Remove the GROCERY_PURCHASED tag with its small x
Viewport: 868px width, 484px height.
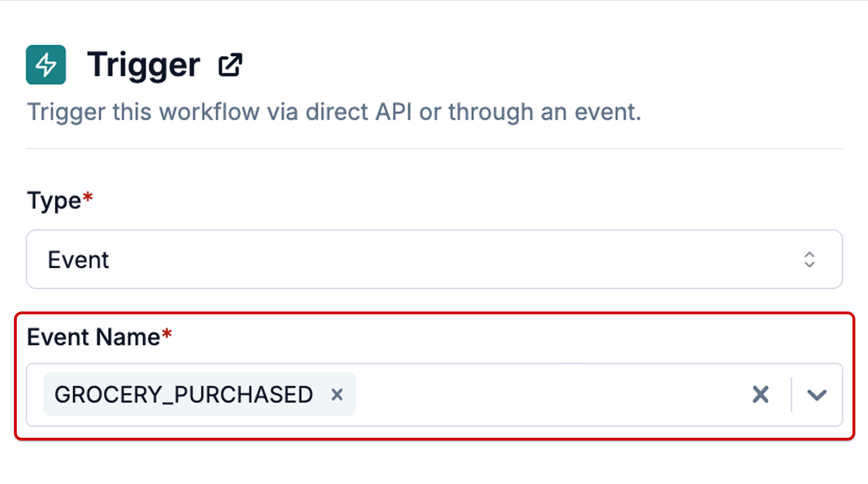click(x=337, y=394)
